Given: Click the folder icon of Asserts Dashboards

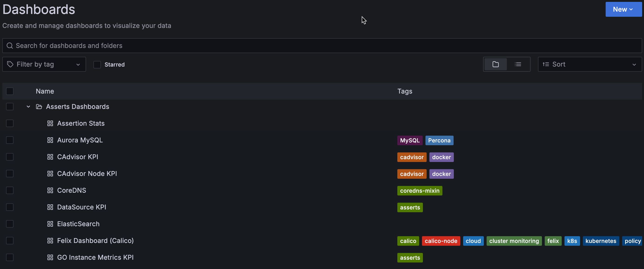Looking at the screenshot, I should click(39, 106).
